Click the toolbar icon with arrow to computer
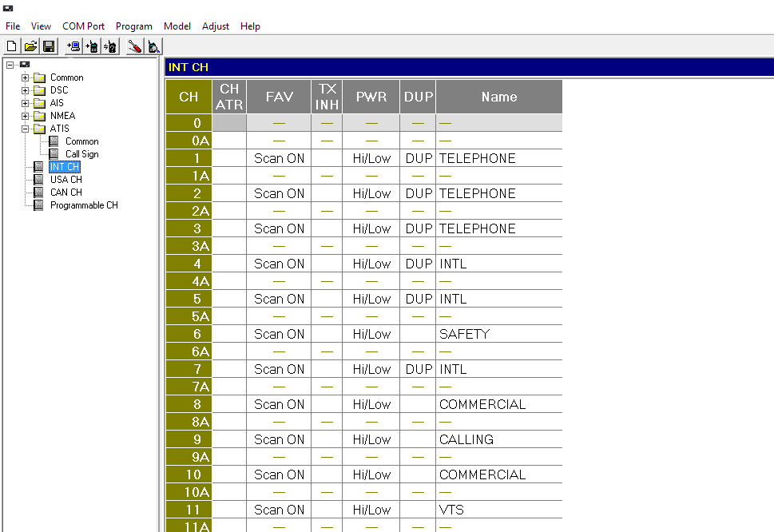Screen dimensions: 774x532 tap(73, 46)
